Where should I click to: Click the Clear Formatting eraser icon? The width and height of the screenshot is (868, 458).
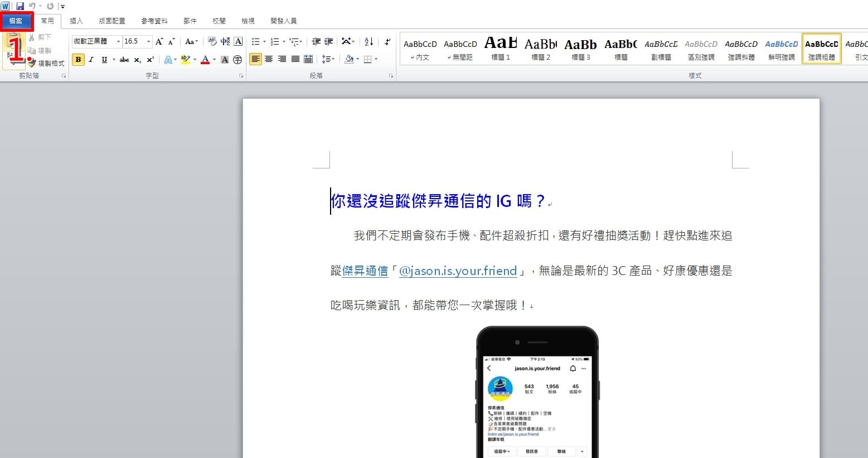[x=212, y=41]
